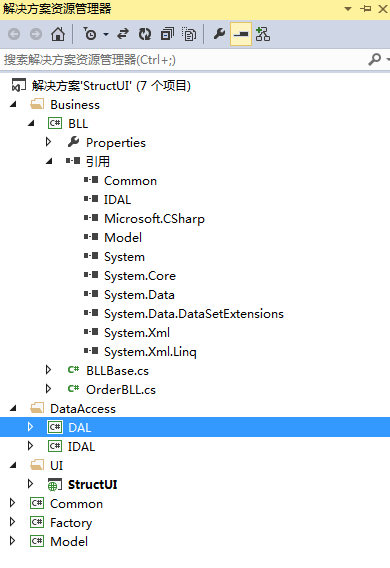This screenshot has width=390, height=568.
Task: Click the Common project C# icon
Action: (37, 504)
